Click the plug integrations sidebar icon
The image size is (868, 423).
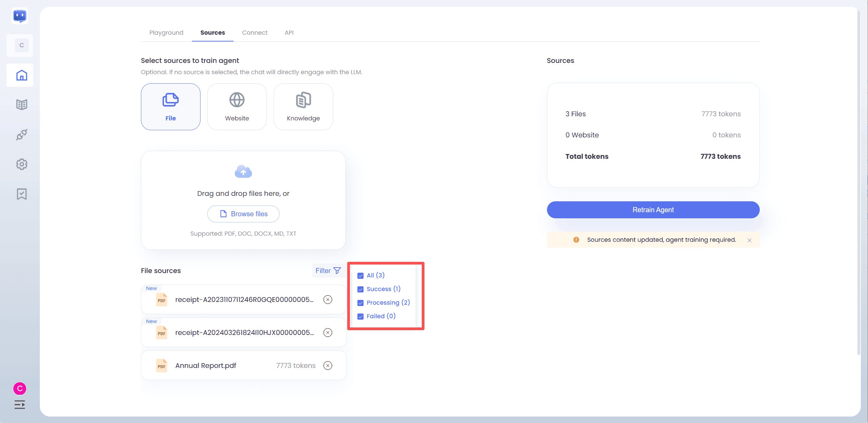(x=21, y=135)
